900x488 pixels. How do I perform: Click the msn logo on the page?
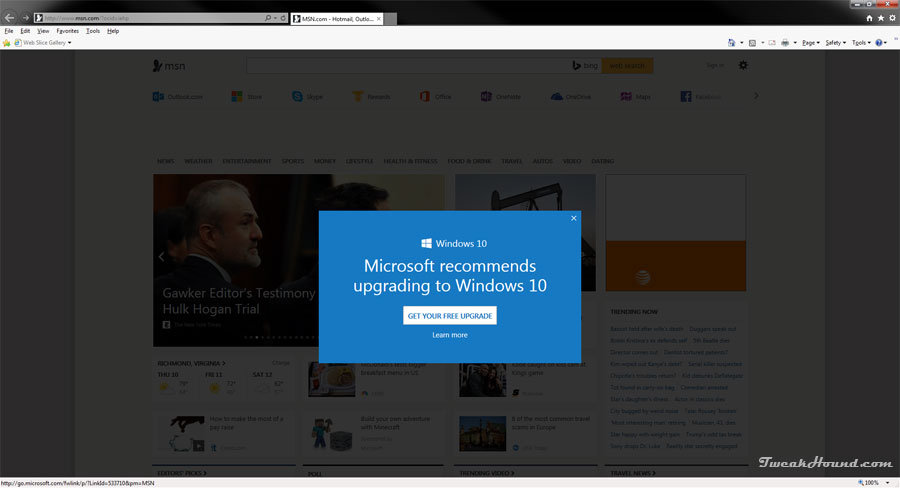click(169, 65)
